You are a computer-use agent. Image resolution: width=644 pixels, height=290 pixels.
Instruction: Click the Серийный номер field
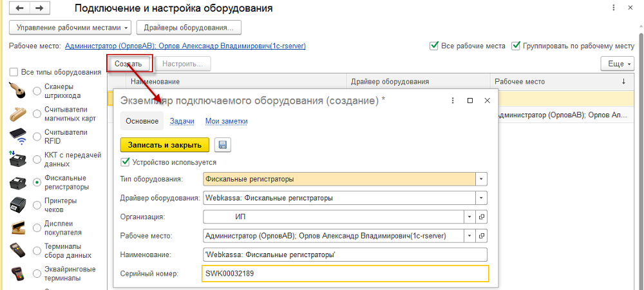pos(345,274)
